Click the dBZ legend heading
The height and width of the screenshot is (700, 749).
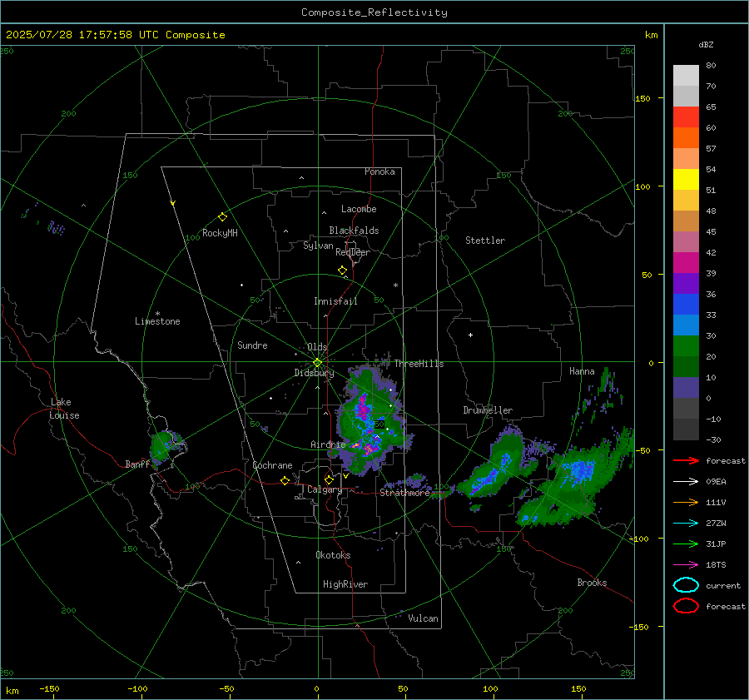point(706,44)
